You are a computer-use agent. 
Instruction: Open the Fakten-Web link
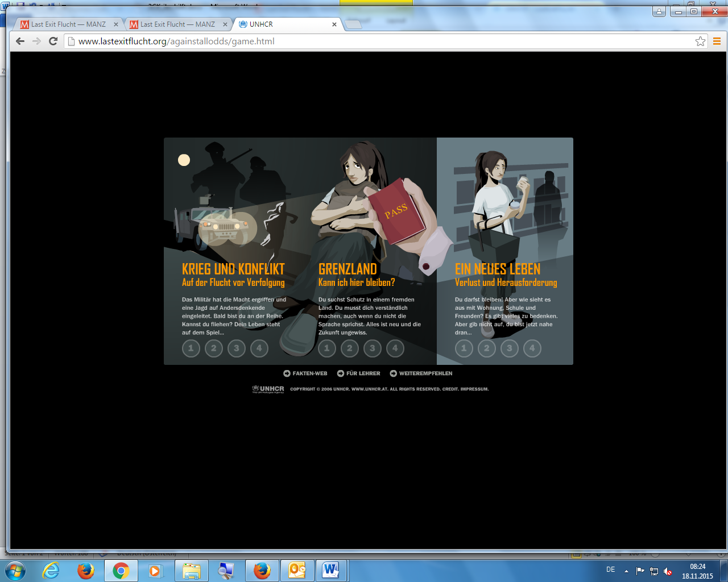(x=305, y=373)
